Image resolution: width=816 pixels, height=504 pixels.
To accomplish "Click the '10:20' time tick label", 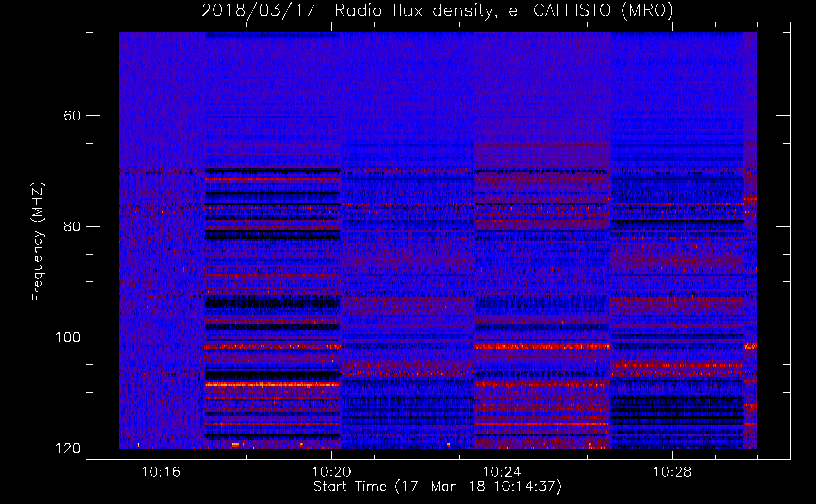I will click(331, 472).
